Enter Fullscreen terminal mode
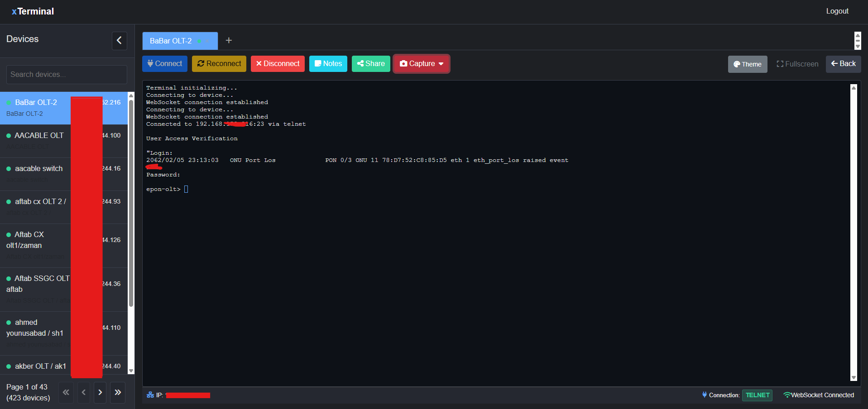Viewport: 868px width, 409px height. pos(797,64)
